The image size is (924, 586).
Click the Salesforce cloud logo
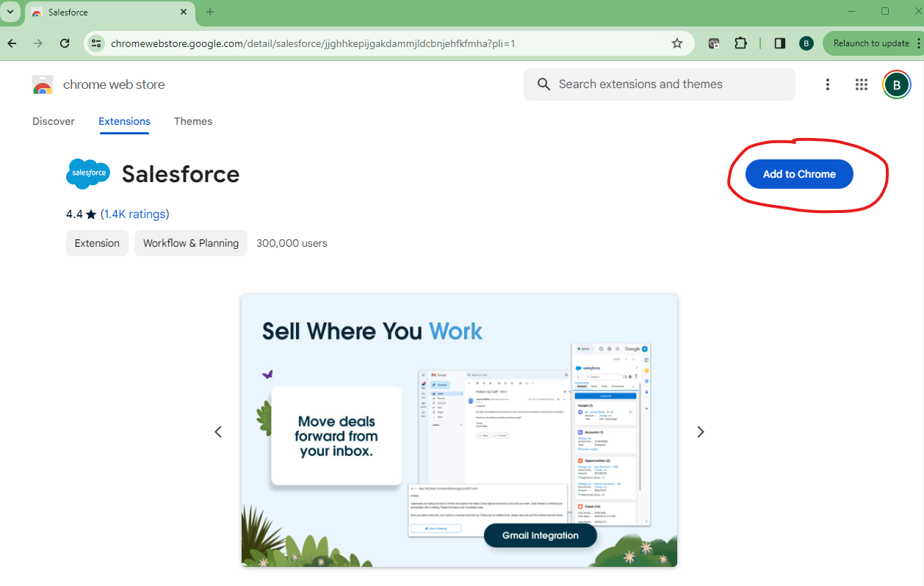(x=88, y=174)
